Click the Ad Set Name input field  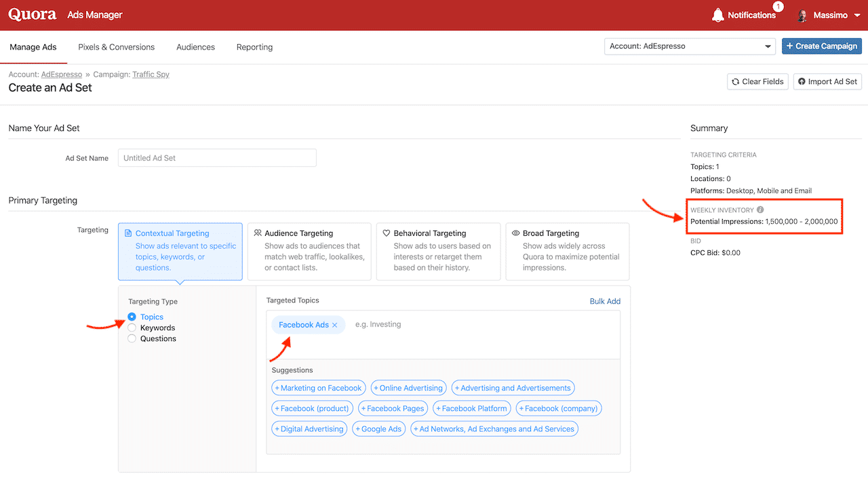pyautogui.click(x=217, y=158)
